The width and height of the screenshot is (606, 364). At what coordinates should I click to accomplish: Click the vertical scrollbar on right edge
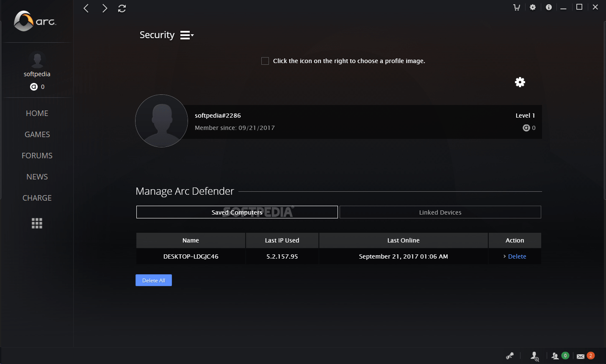[x=604, y=110]
